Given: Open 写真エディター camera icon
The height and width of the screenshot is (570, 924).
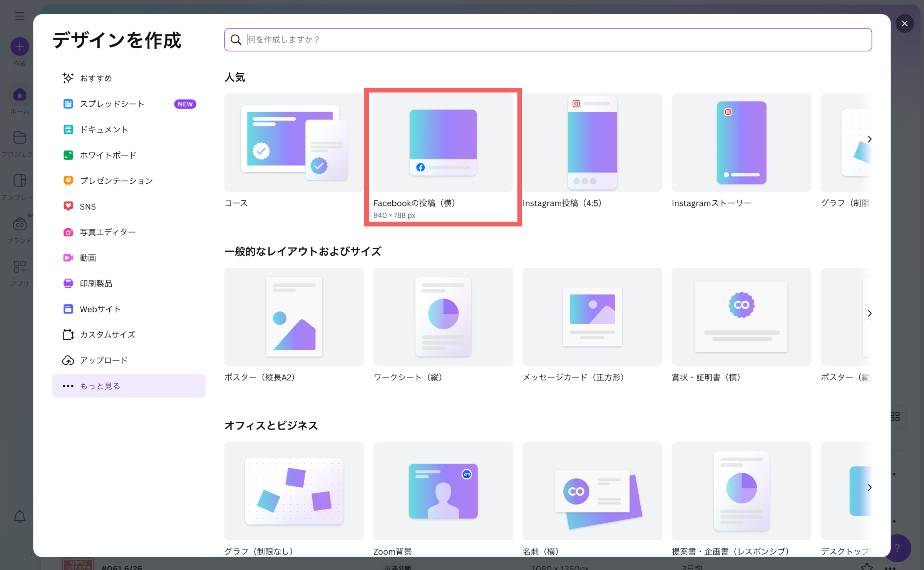Looking at the screenshot, I should (68, 232).
